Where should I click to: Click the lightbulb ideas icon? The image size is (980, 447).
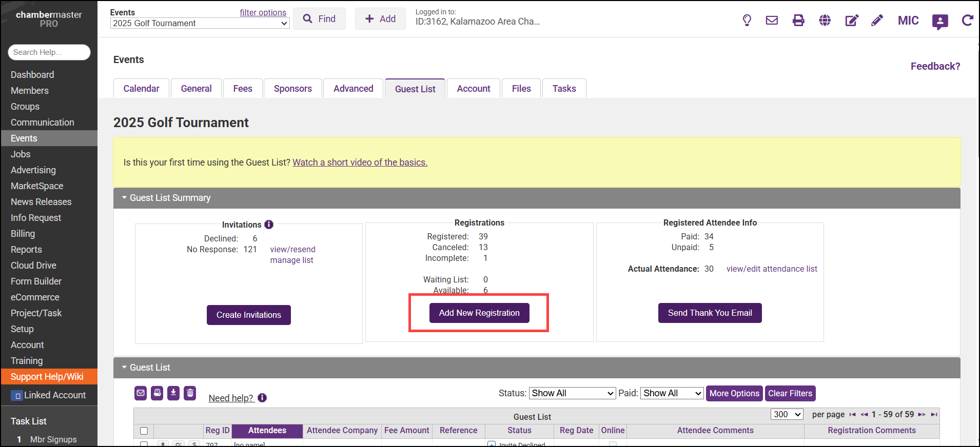click(747, 21)
